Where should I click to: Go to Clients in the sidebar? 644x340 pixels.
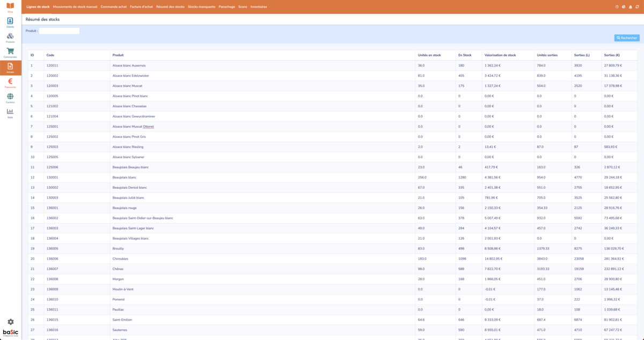point(10,22)
